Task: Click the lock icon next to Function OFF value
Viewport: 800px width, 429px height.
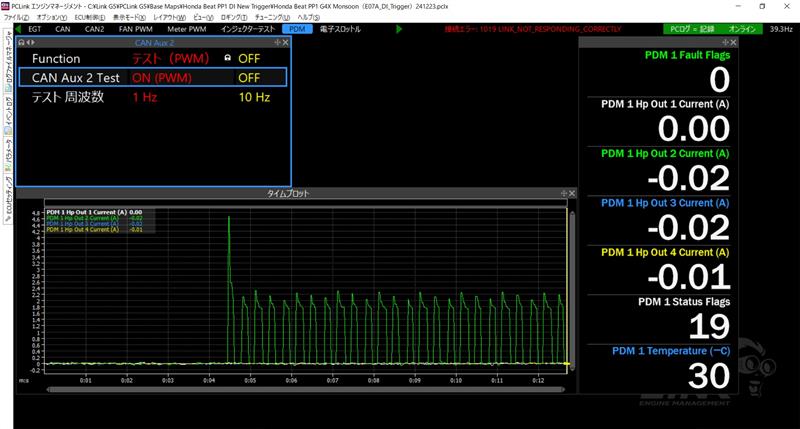Action: pyautogui.click(x=228, y=58)
